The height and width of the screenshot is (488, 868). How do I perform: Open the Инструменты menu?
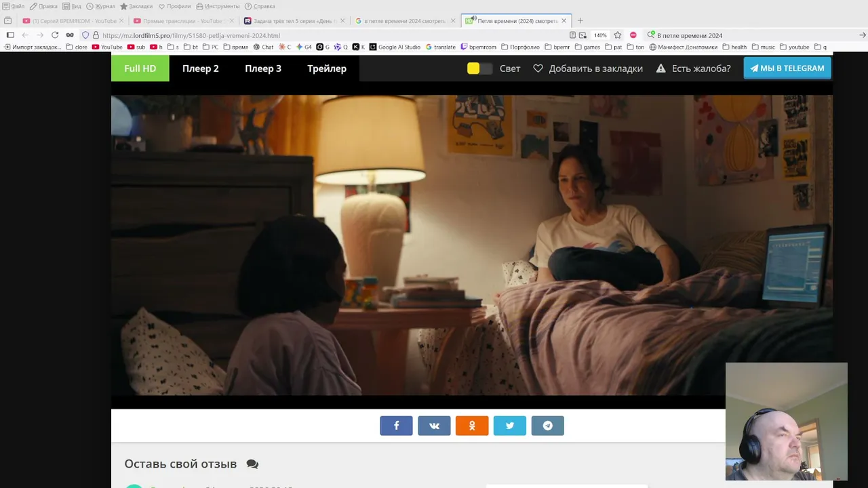pyautogui.click(x=218, y=6)
